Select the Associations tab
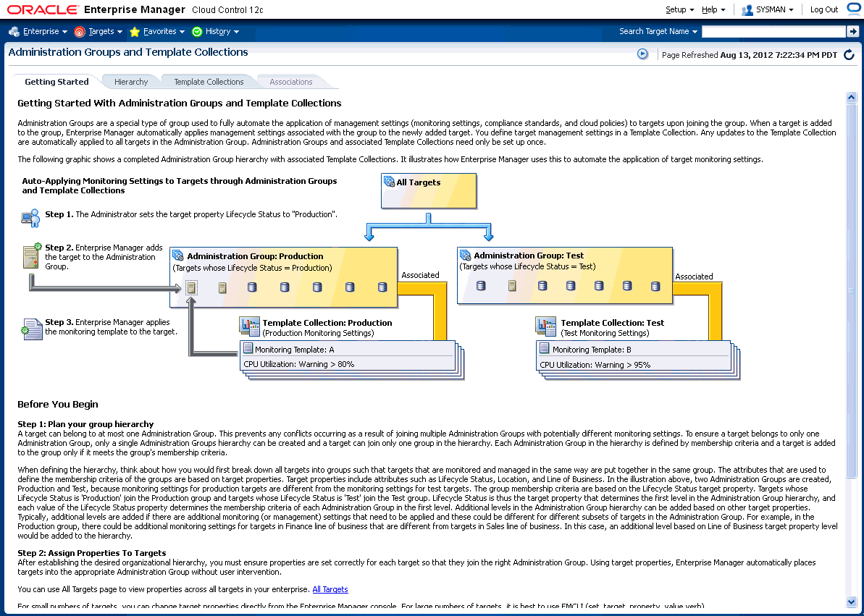Screen dimensions: 864x616 point(291,82)
